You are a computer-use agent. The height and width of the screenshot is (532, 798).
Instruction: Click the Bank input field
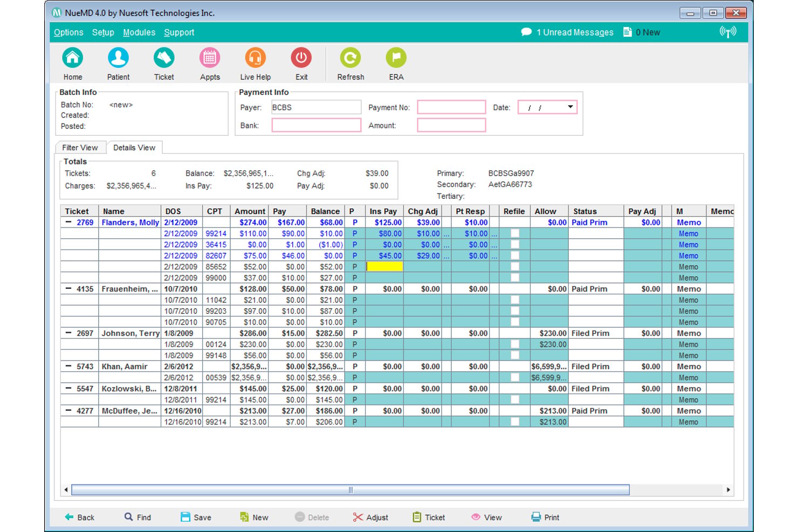pos(316,125)
